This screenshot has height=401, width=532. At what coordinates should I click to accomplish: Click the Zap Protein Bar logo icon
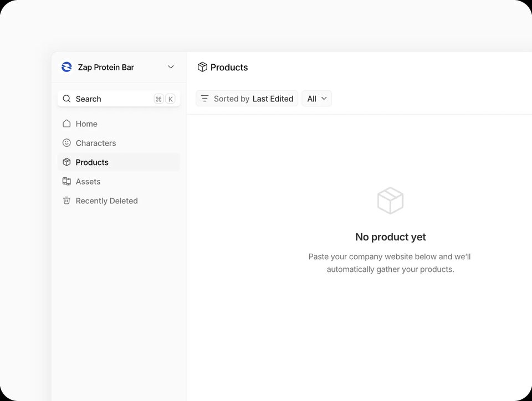66,67
